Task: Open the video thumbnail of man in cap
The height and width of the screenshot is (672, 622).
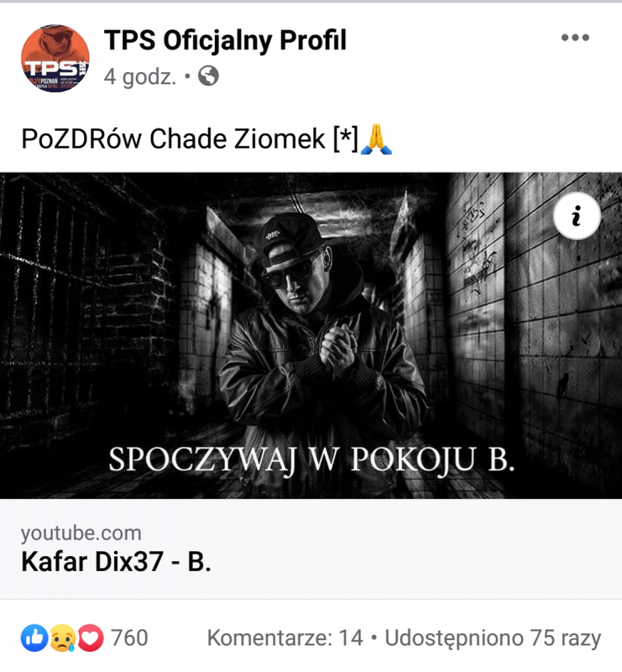Action: (311, 335)
